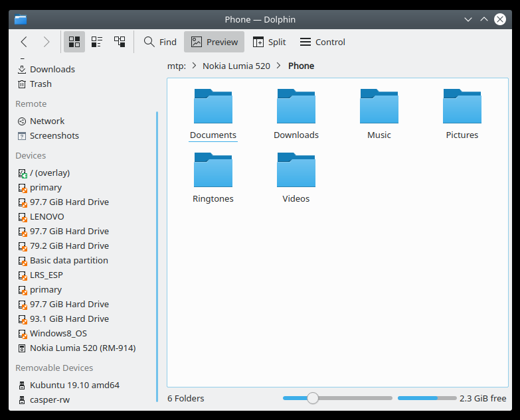Open Network in the Remote section
Viewport: 520px width, 420px height.
pyautogui.click(x=46, y=121)
